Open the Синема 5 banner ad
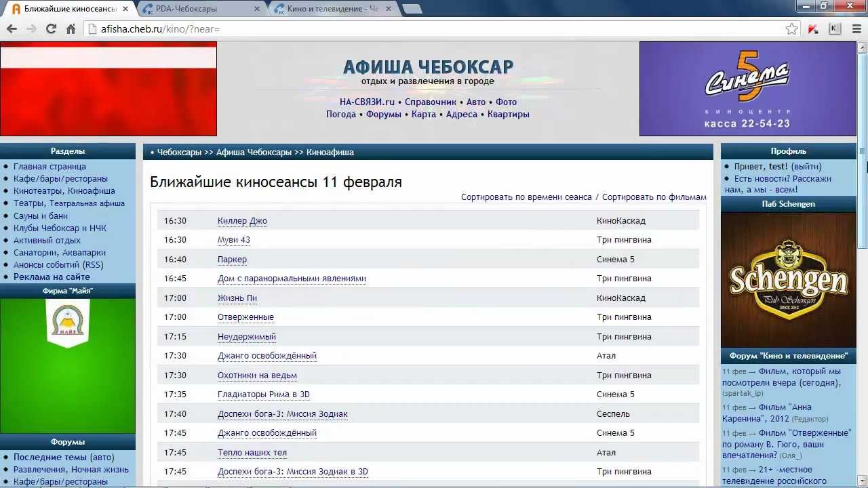 pos(747,89)
